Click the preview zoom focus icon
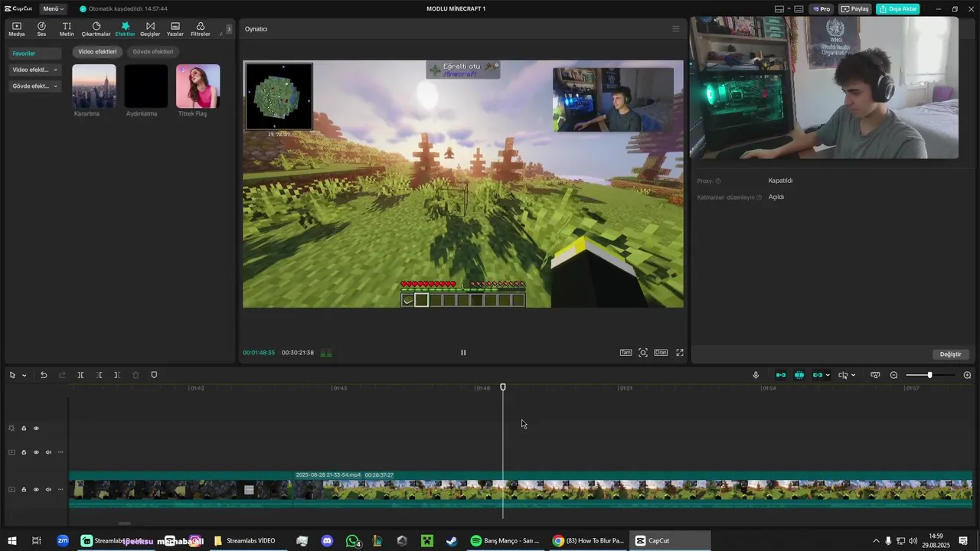980x551 pixels. point(643,353)
